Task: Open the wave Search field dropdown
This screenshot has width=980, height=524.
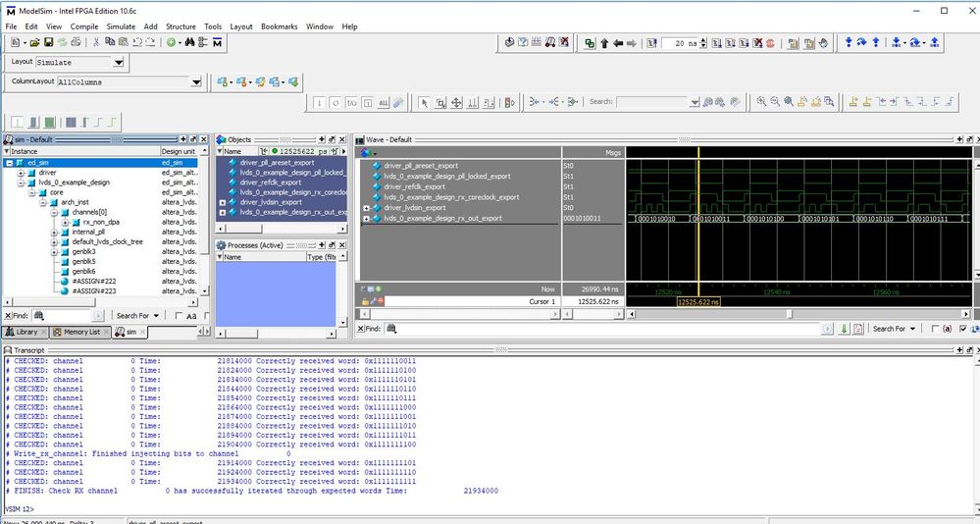Action: 694,102
